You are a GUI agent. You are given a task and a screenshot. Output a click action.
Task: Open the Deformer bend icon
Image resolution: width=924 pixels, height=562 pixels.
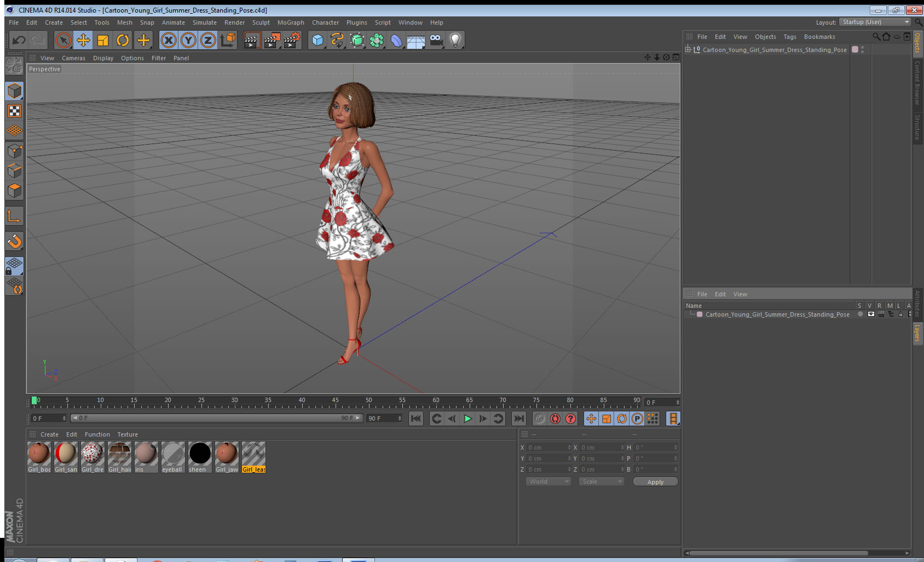tap(396, 40)
